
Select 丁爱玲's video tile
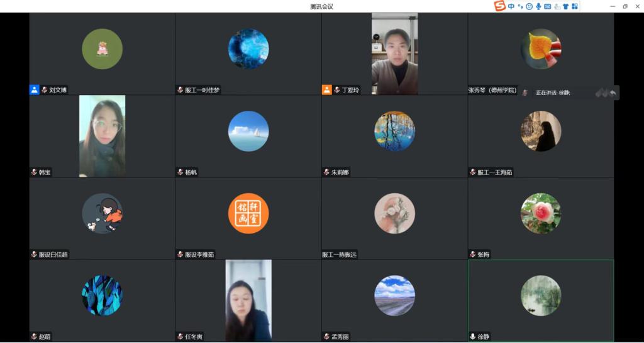[394, 53]
